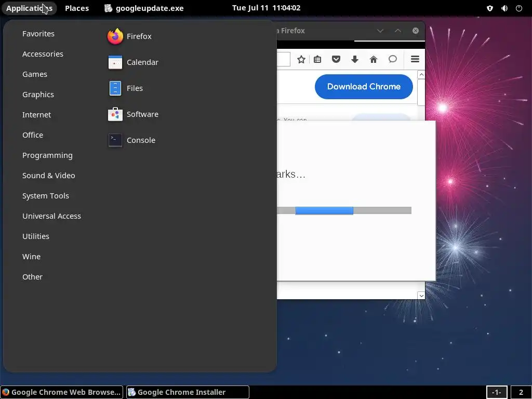Open the Files manager
Screen dimensions: 532x399
coord(125,88)
